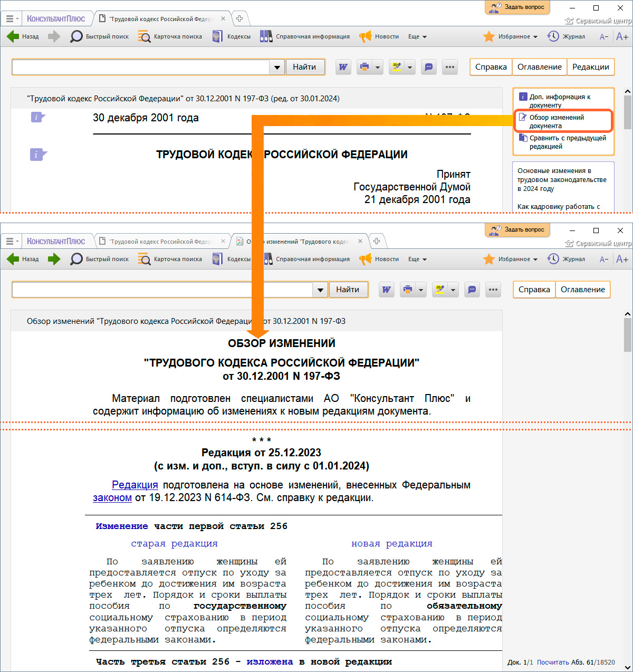The image size is (633, 672).
Task: Export to Word in the lower window
Action: click(x=387, y=290)
